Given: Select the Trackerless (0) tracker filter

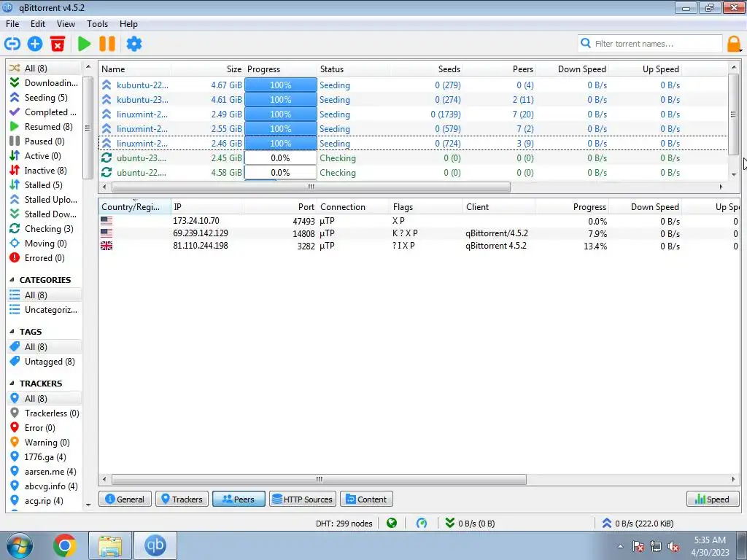Looking at the screenshot, I should click(x=44, y=413).
